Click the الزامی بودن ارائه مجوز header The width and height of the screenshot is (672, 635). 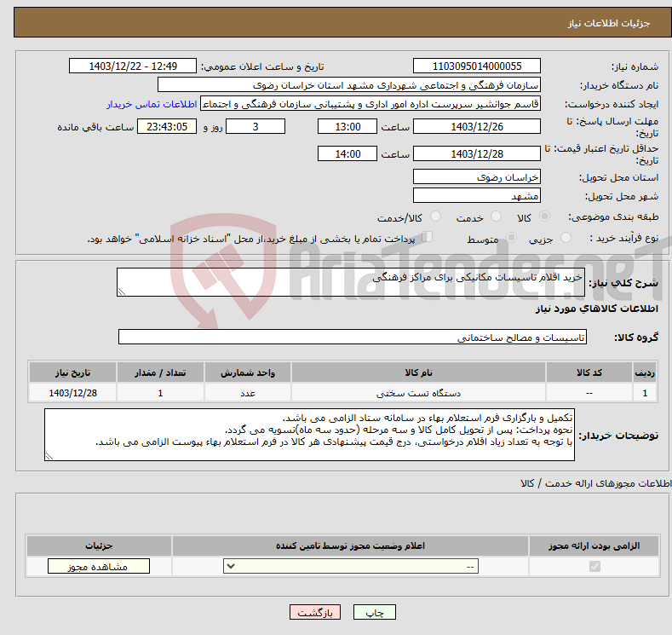(x=594, y=546)
